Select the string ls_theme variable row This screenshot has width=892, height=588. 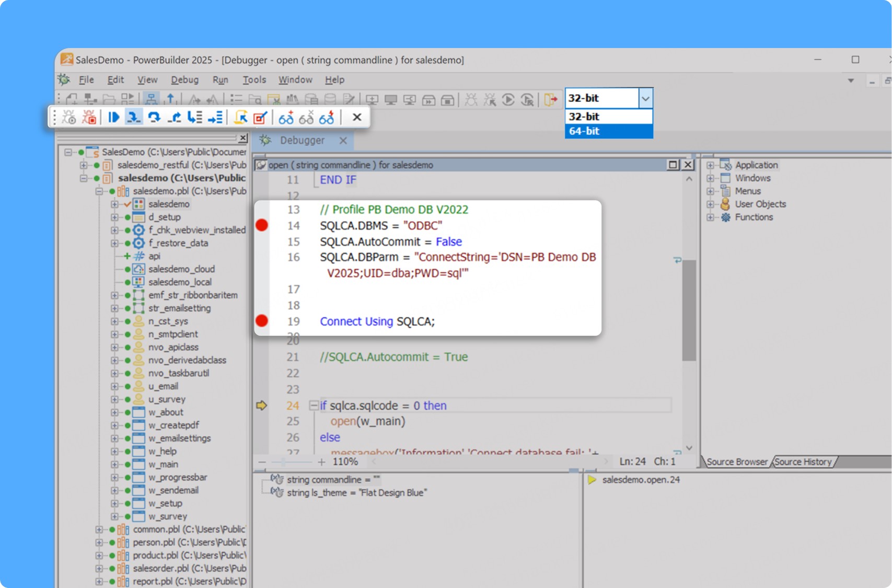pyautogui.click(x=357, y=493)
